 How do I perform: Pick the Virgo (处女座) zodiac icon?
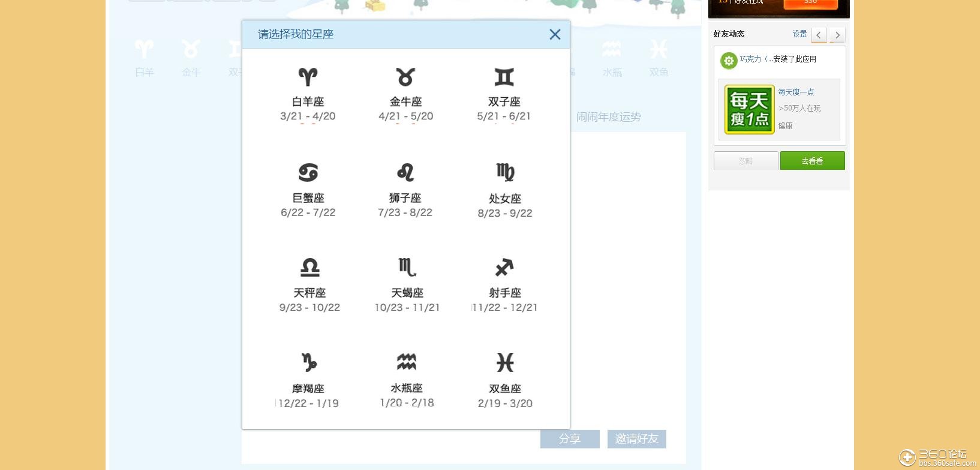click(x=505, y=173)
